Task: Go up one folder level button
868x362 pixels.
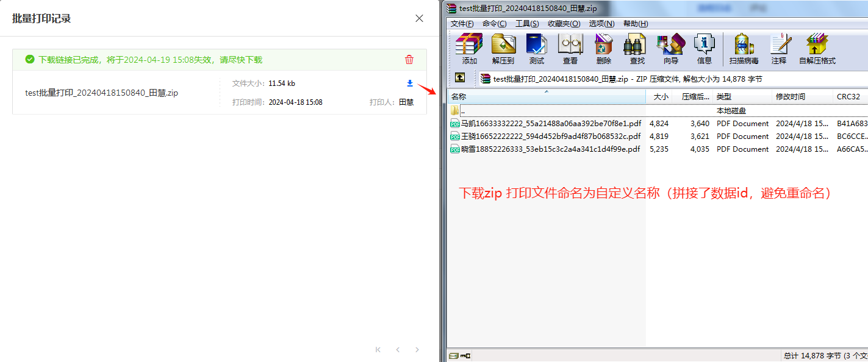Action: [x=460, y=78]
